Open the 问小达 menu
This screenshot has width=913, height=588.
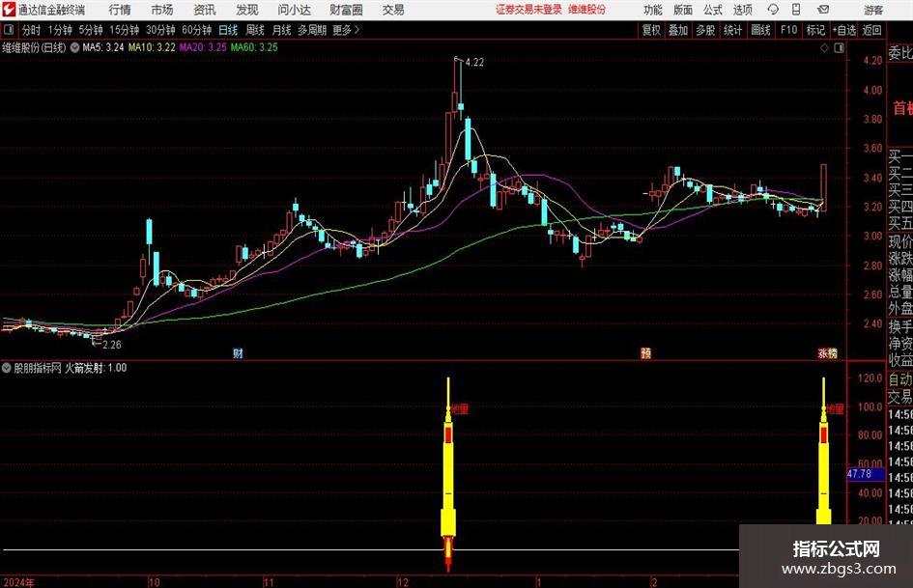294,10
